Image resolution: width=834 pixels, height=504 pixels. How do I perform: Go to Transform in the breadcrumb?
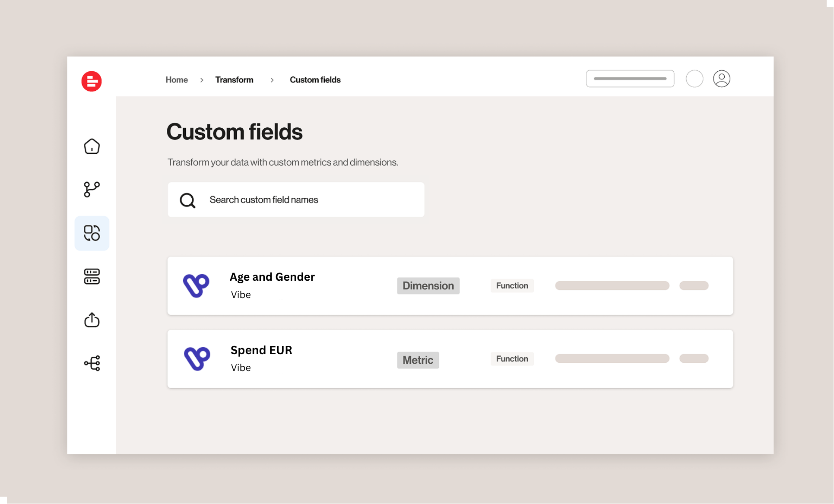pos(234,80)
